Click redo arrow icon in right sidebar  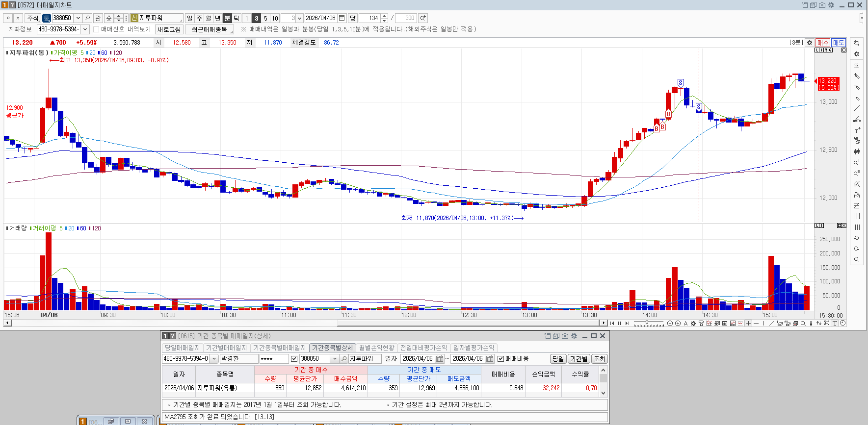[x=857, y=249]
